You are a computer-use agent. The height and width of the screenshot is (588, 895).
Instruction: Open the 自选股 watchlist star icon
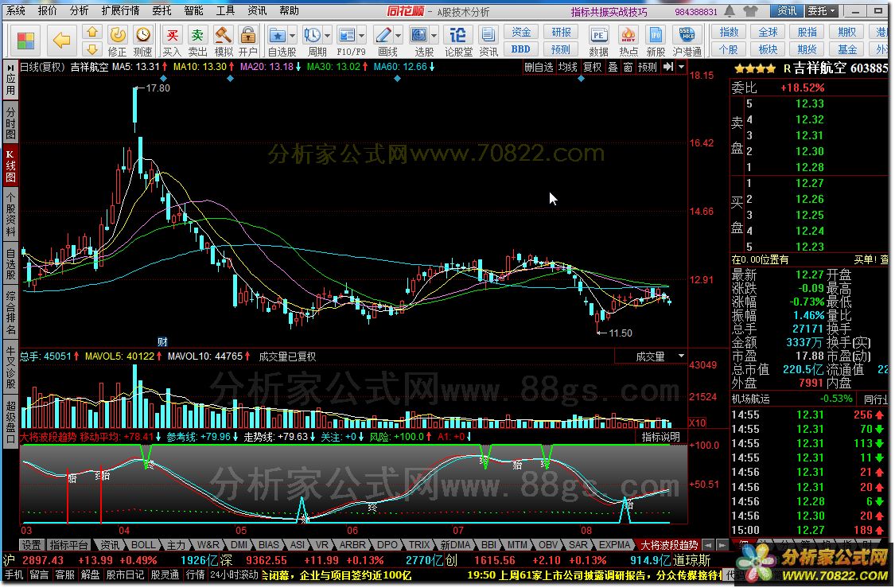point(278,35)
